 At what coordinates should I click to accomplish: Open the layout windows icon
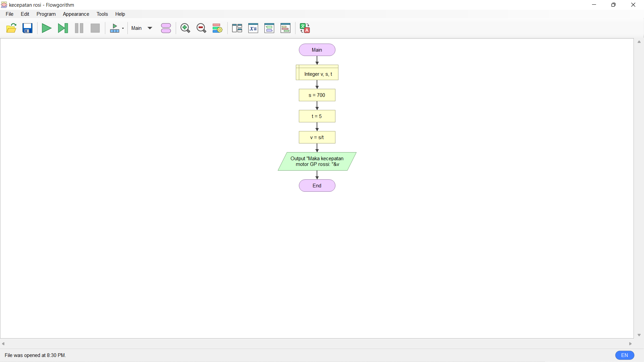pos(237,28)
